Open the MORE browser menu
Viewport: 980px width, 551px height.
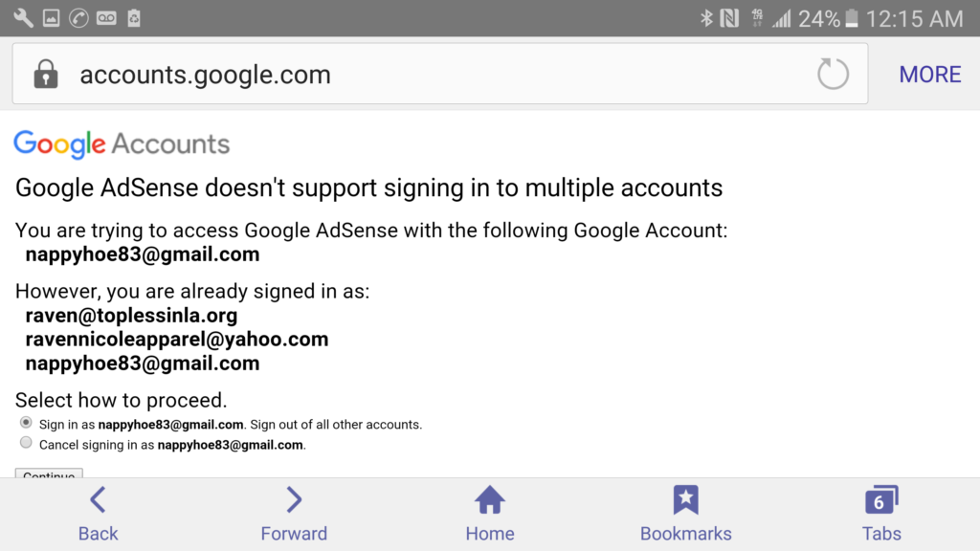(x=929, y=75)
